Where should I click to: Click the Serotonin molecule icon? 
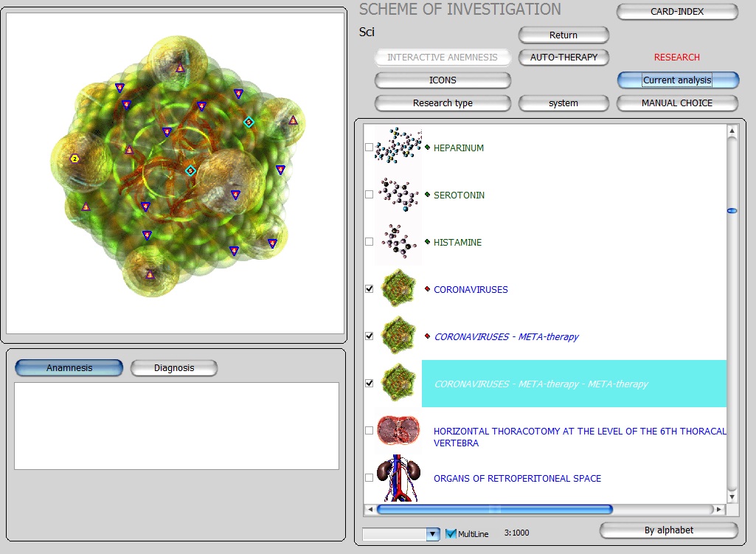click(x=398, y=195)
